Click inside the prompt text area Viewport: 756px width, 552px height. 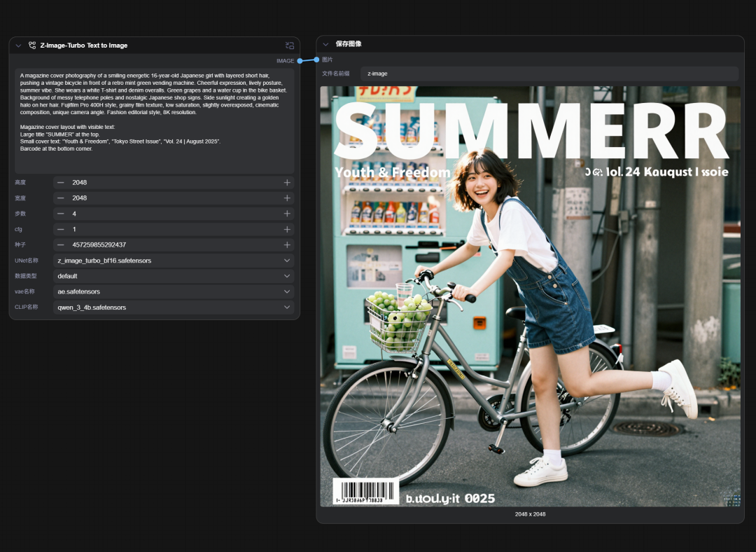(154, 120)
